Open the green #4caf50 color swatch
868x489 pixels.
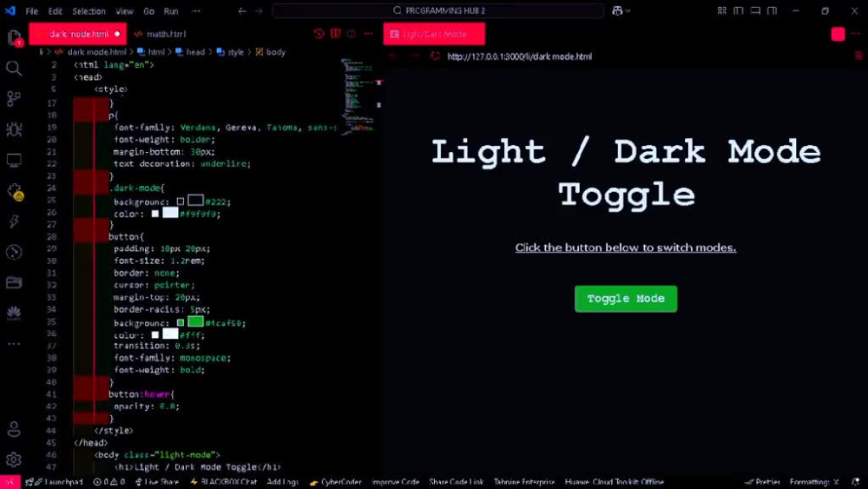click(195, 321)
